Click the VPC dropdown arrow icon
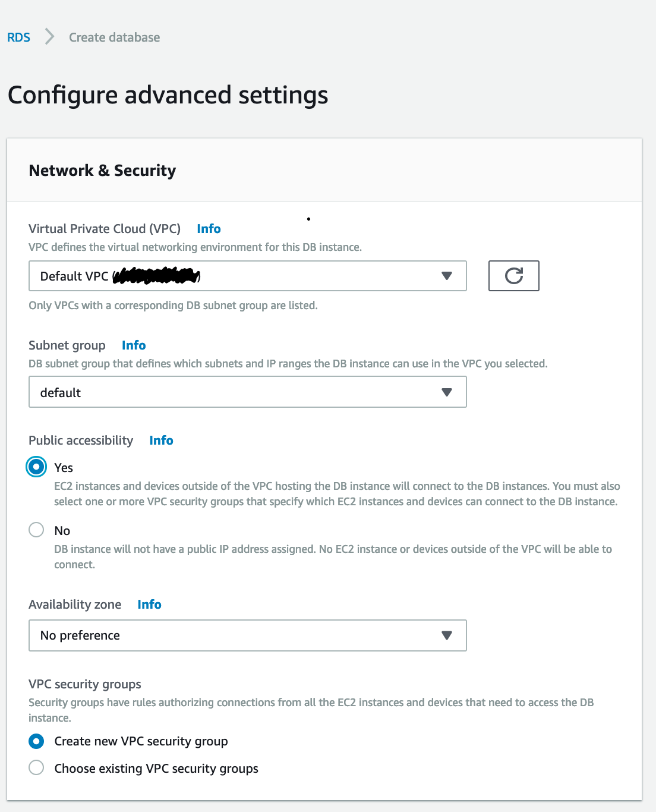656x812 pixels. (x=447, y=276)
